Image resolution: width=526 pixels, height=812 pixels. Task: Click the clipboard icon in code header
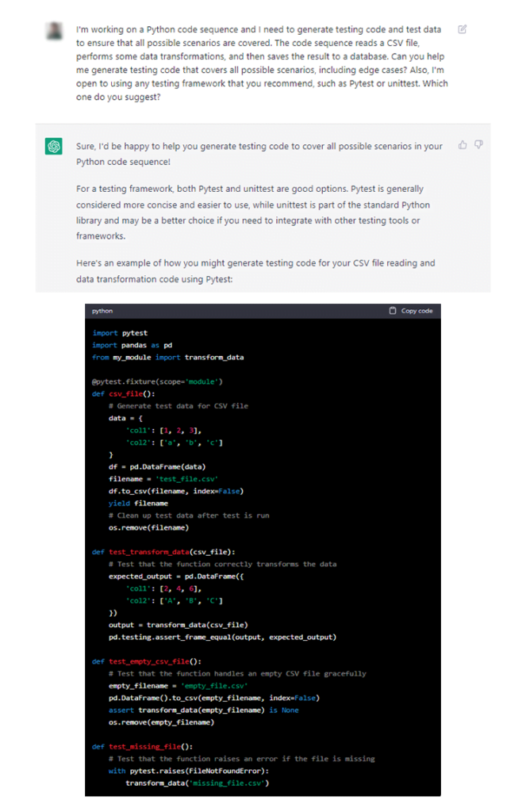coord(392,311)
